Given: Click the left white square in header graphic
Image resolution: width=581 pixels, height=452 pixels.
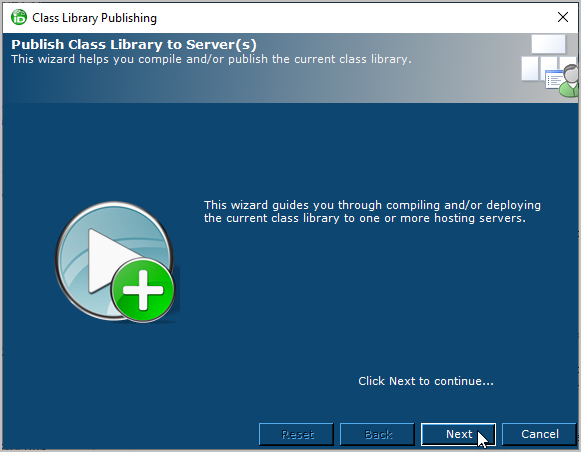Looking at the screenshot, I should pos(530,68).
